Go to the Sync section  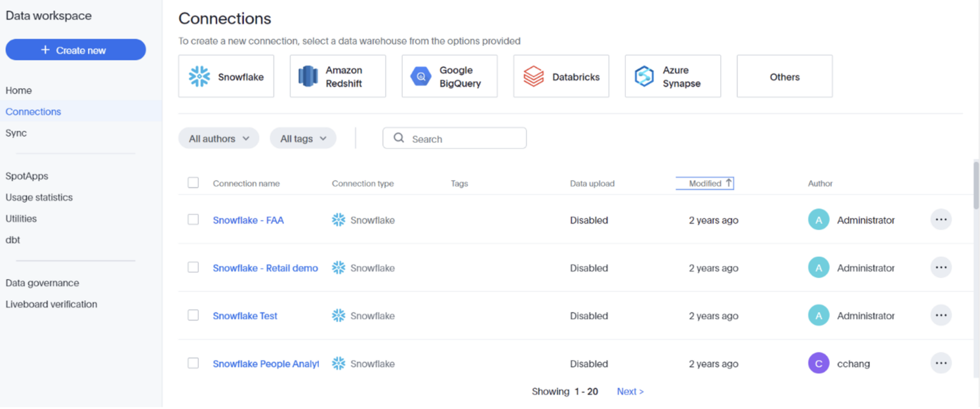pyautogui.click(x=17, y=133)
